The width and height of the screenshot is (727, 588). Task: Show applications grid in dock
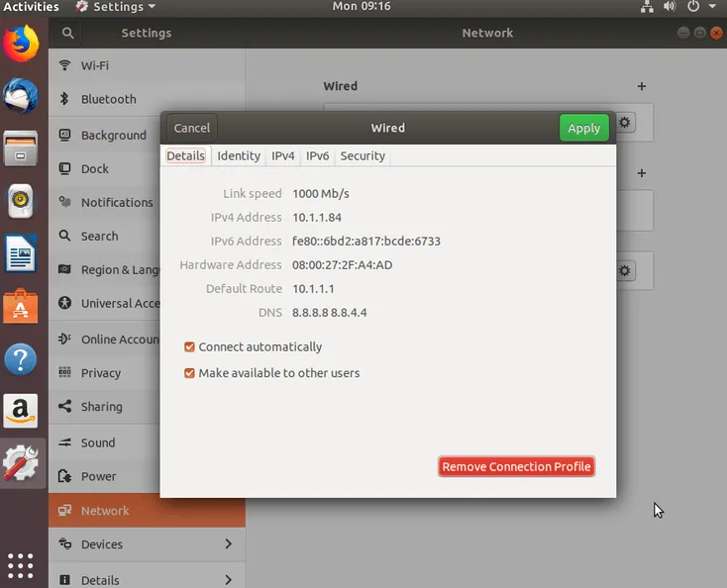pos(21,566)
